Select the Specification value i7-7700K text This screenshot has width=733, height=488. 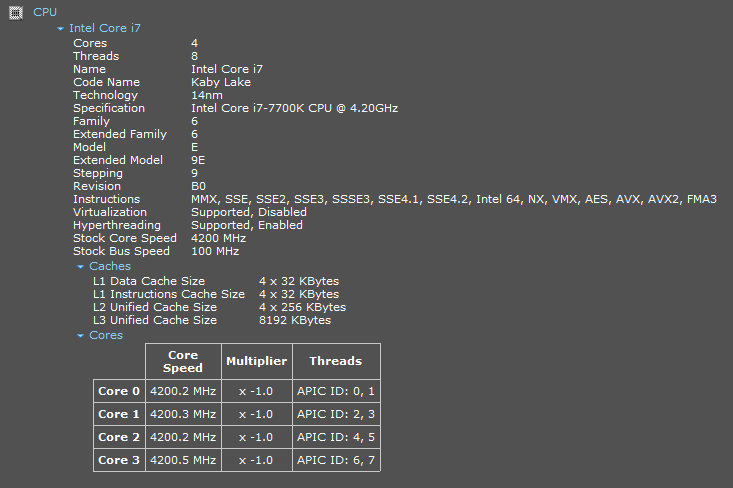294,108
